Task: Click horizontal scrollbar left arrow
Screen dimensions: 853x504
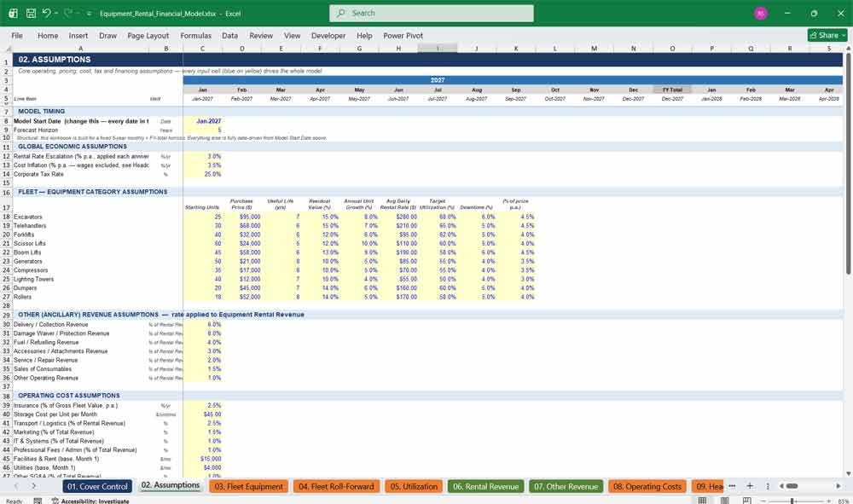Action: [781, 486]
